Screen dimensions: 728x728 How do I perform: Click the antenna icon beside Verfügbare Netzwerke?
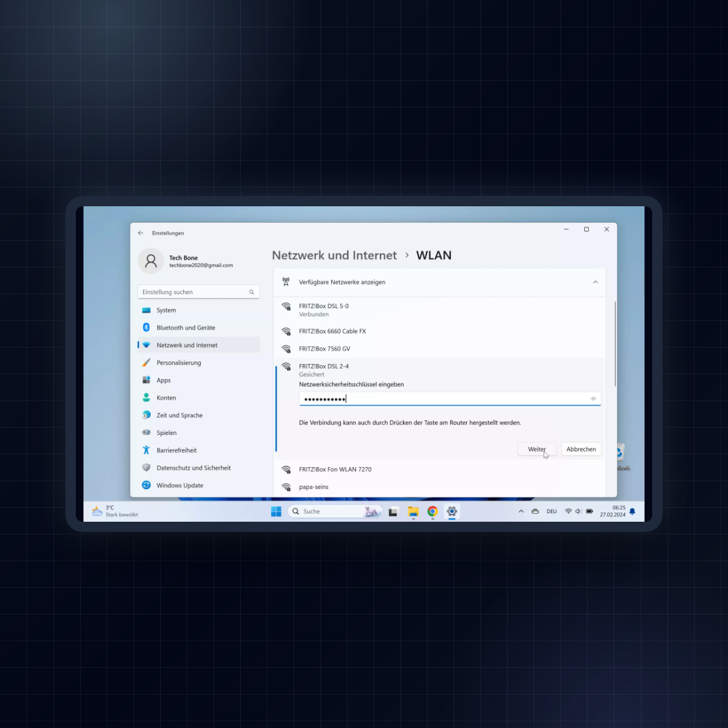pyautogui.click(x=286, y=282)
